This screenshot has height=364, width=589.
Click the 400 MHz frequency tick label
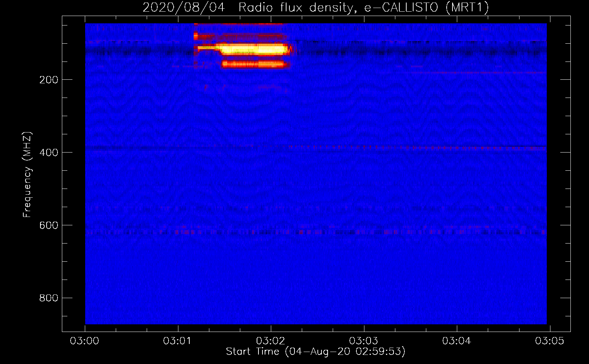[x=49, y=153]
